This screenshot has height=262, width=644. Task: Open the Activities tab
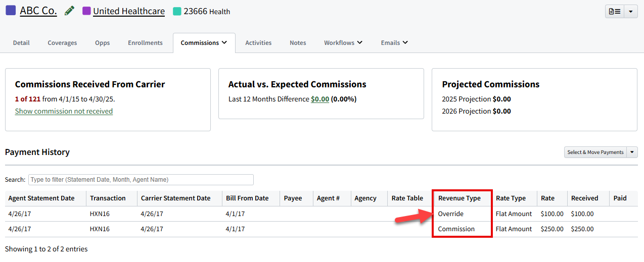258,43
